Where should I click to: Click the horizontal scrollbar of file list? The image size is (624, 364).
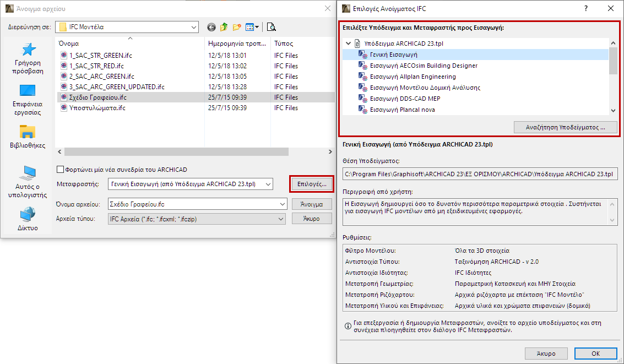click(x=176, y=151)
